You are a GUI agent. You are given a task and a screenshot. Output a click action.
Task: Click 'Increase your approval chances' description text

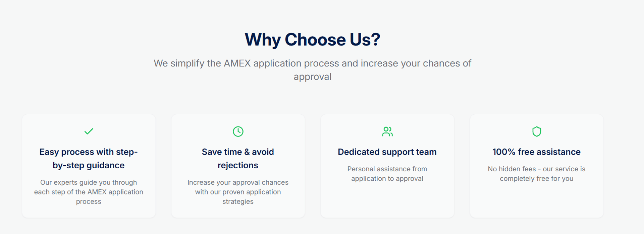click(238, 192)
